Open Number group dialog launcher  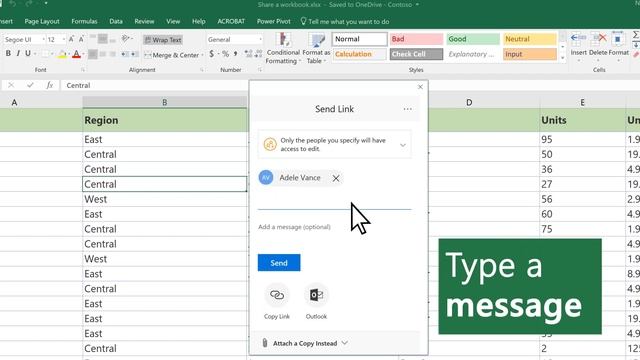point(260,70)
